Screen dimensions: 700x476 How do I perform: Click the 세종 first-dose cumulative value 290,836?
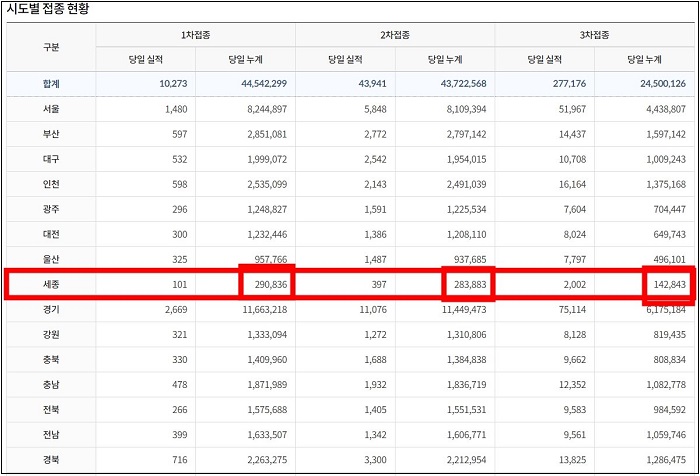pos(271,284)
